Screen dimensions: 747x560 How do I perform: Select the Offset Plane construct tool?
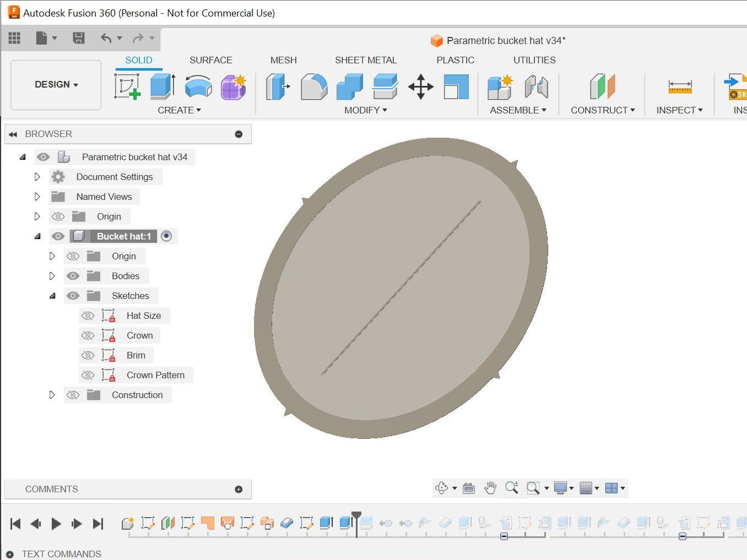[602, 87]
